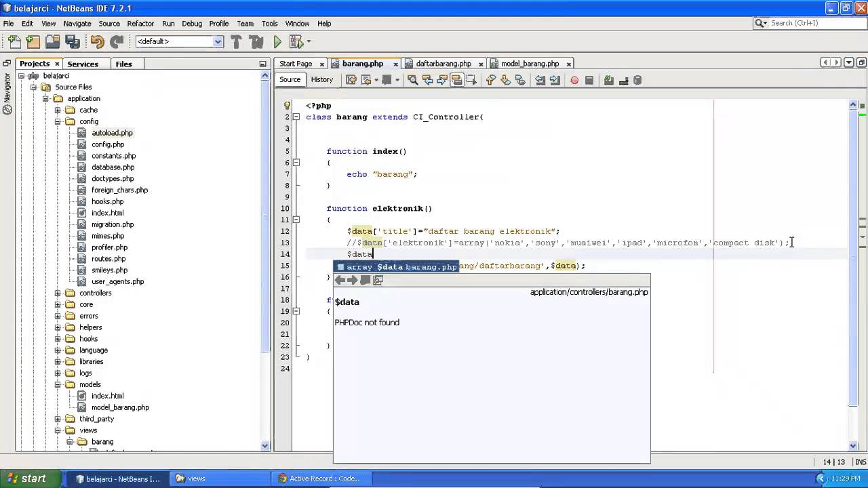This screenshot has height=488, width=868.
Task: Open the Refactor menu
Action: point(140,23)
